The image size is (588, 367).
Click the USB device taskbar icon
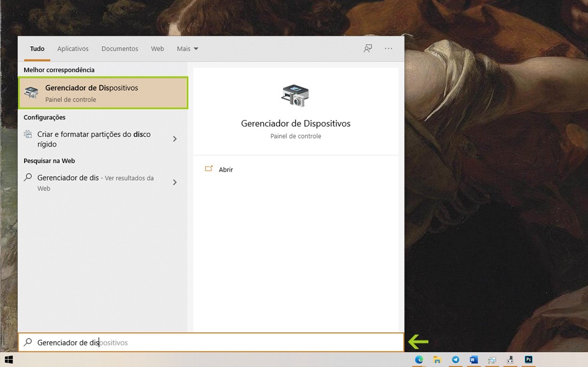tap(510, 360)
